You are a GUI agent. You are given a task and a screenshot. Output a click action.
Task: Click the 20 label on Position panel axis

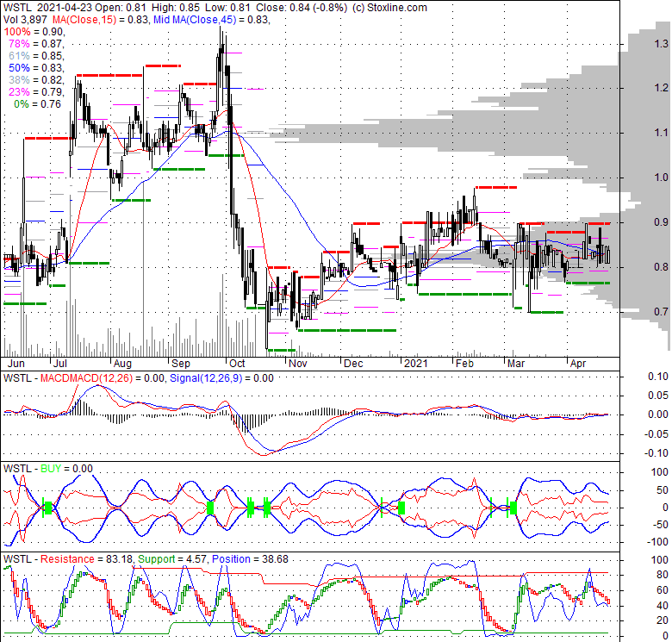pyautogui.click(x=663, y=620)
